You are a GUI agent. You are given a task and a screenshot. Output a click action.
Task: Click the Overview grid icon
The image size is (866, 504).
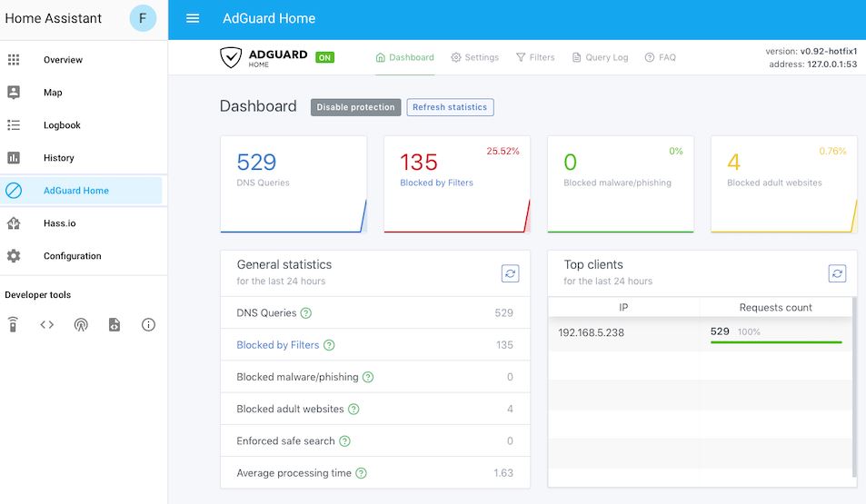(14, 60)
